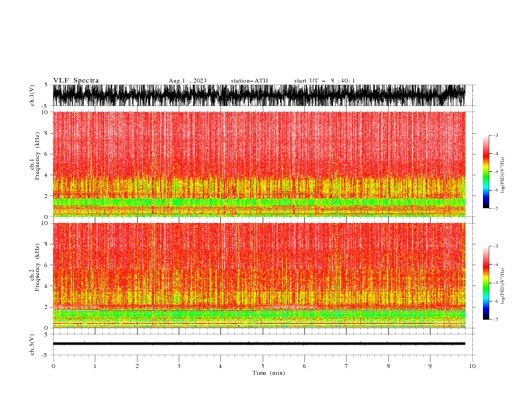Click the ch.1 spectrogram panel
Image resolution: width=532 pixels, height=411 pixels.
[259, 164]
